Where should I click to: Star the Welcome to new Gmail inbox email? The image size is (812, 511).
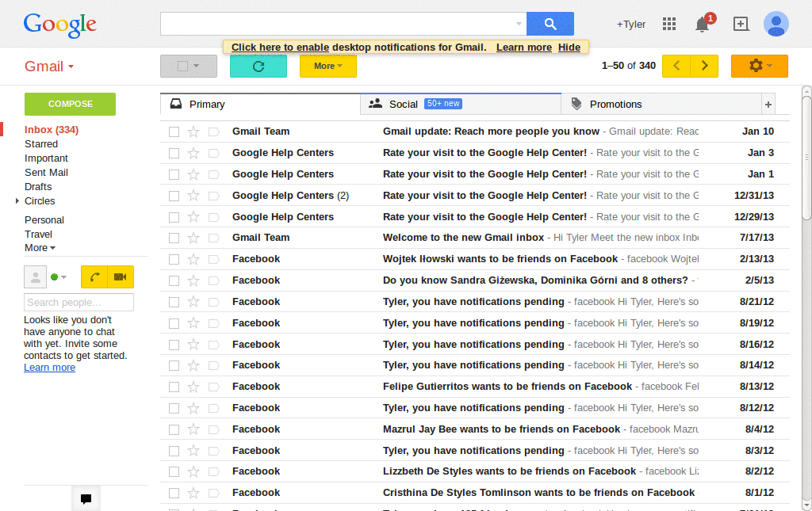(193, 238)
